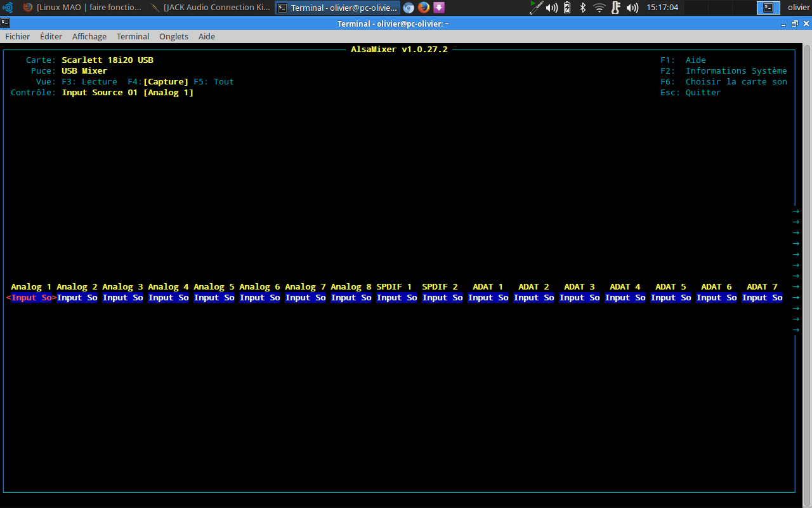The width and height of the screenshot is (812, 508).
Task: Click the AlsaMixer v1.0.27.2 title
Action: pos(400,49)
